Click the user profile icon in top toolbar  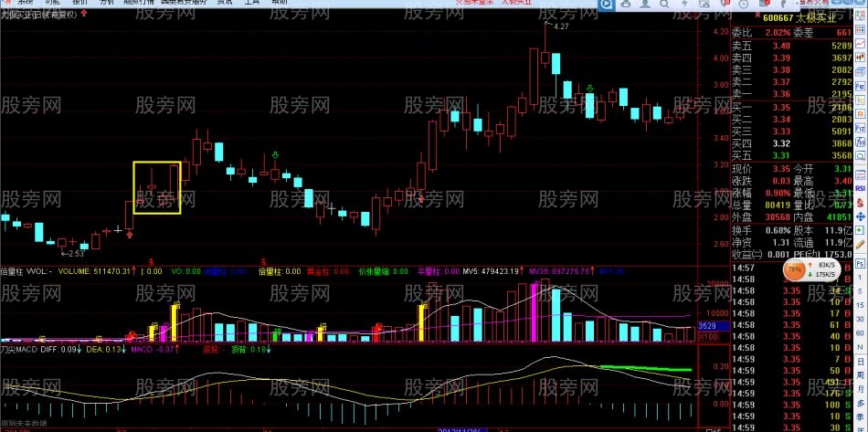coord(645,4)
